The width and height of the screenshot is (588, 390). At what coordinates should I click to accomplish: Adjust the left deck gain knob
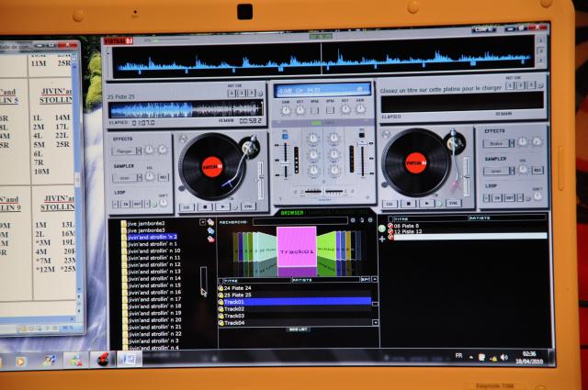click(x=286, y=110)
